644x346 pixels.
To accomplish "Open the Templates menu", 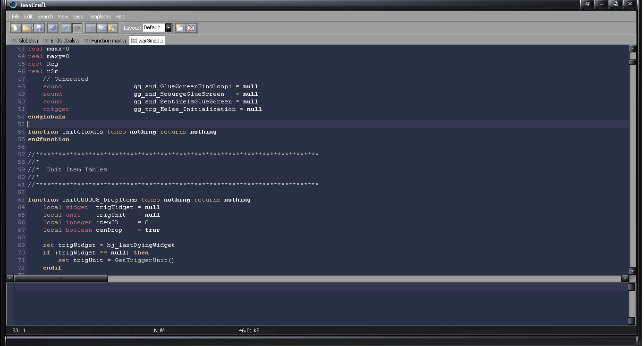I will [x=98, y=17].
